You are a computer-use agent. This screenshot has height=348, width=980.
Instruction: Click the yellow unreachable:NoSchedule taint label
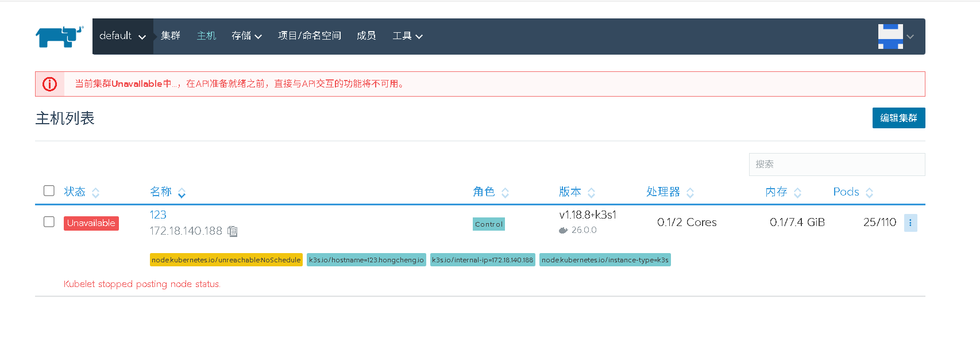point(226,260)
